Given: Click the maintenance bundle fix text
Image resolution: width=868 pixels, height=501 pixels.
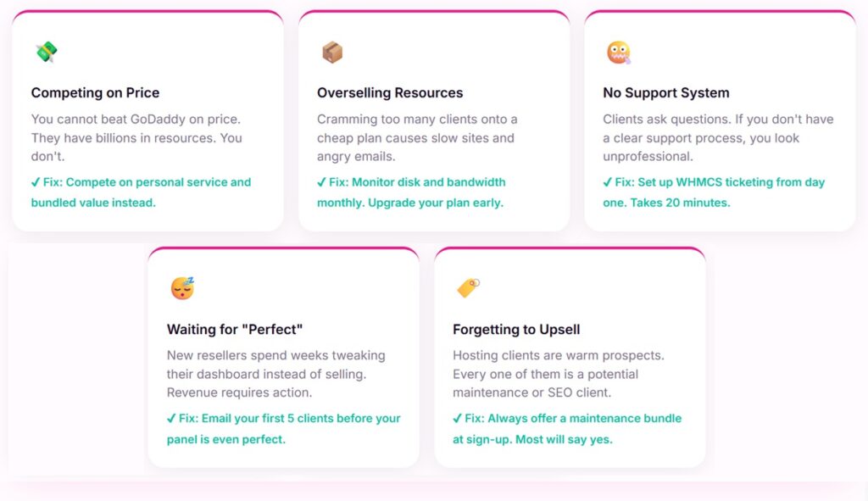Looking at the screenshot, I should click(x=566, y=428).
